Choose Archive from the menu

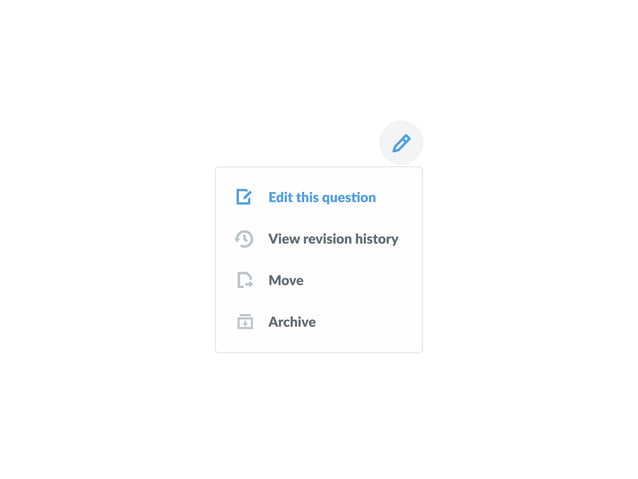pos(319,322)
